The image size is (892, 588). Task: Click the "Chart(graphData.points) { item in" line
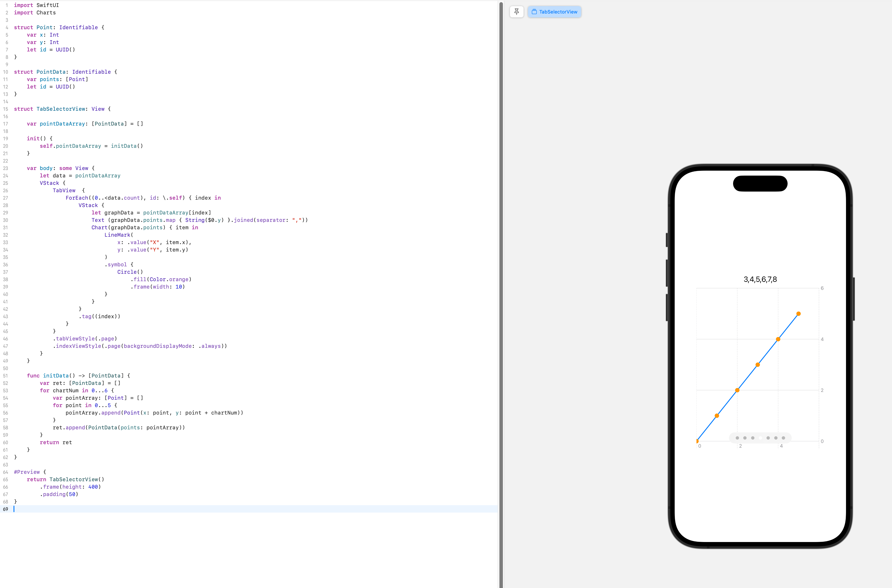tap(145, 228)
